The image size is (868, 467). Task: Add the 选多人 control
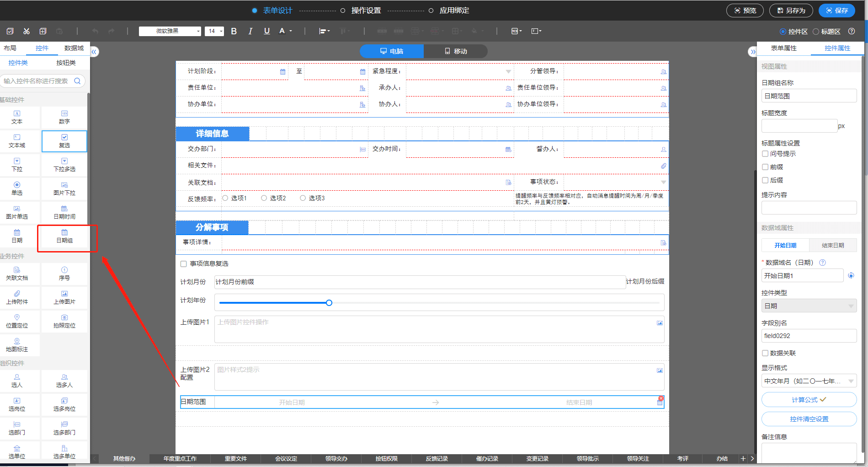pos(64,381)
